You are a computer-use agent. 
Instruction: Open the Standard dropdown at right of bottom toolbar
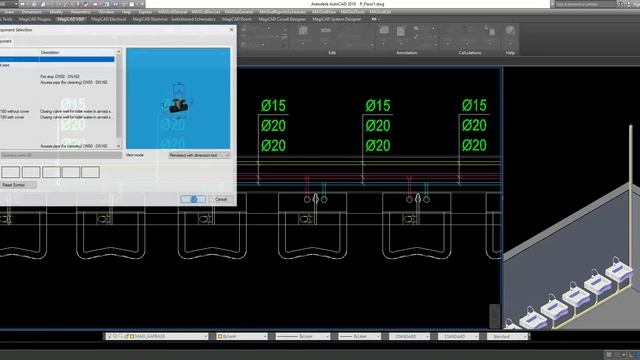508,336
